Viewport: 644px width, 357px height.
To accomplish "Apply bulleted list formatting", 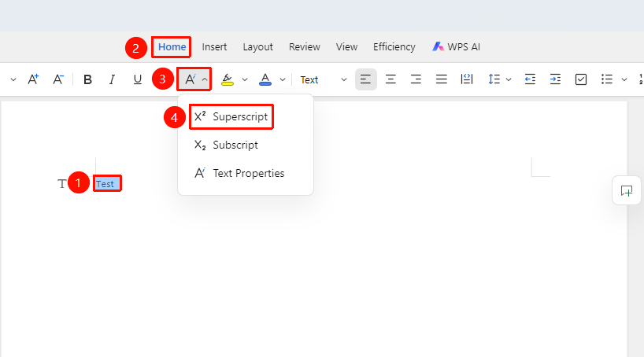I will 607,79.
